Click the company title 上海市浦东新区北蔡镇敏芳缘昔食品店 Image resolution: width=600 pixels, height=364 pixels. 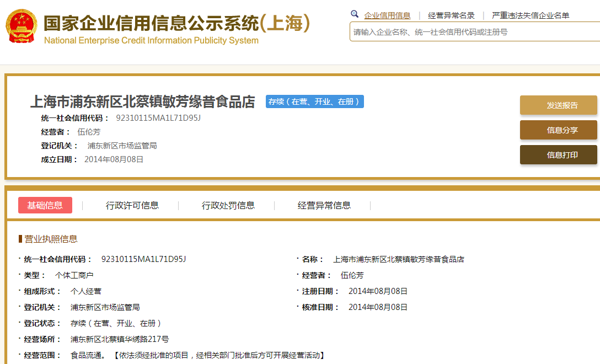(x=142, y=102)
